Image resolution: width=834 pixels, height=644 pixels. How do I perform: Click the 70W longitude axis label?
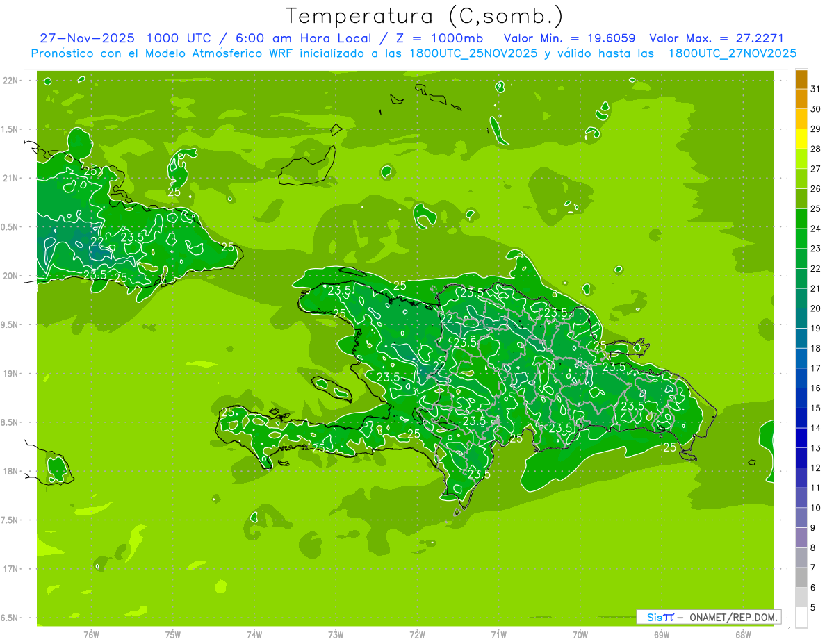[580, 635]
